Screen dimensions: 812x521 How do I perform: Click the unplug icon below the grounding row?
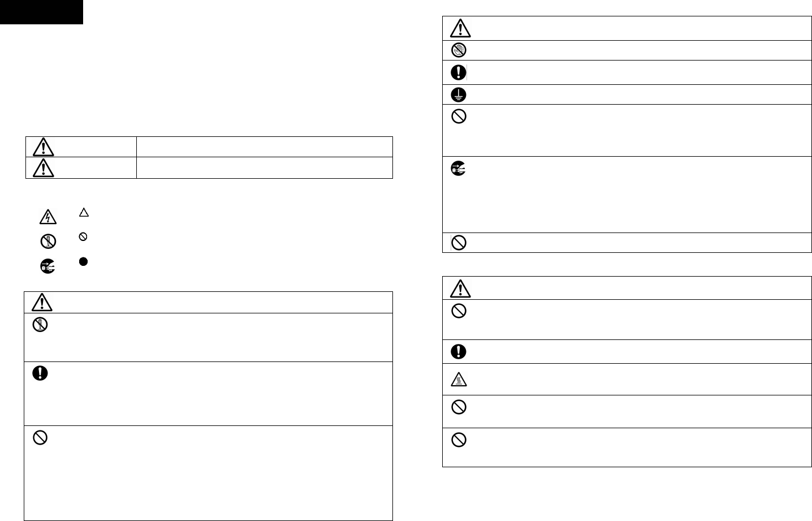pyautogui.click(x=459, y=168)
